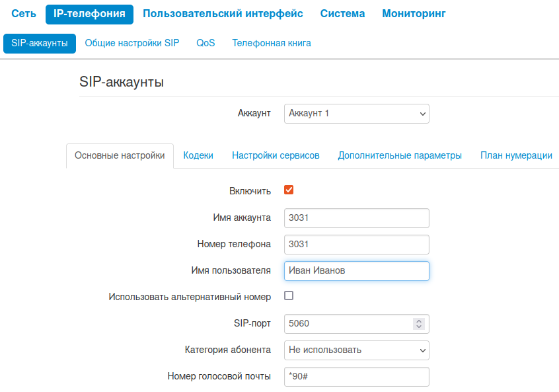Switch to the Кодеки tab

click(x=198, y=156)
